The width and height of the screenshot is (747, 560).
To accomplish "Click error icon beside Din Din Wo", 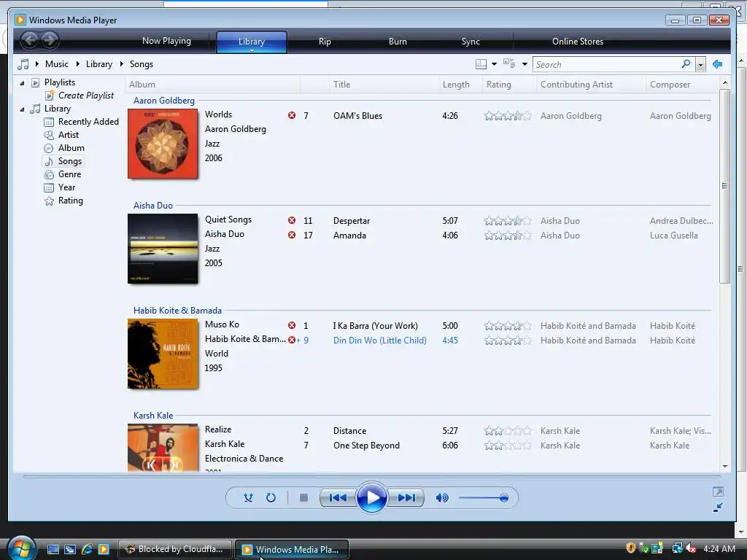I will point(292,340).
